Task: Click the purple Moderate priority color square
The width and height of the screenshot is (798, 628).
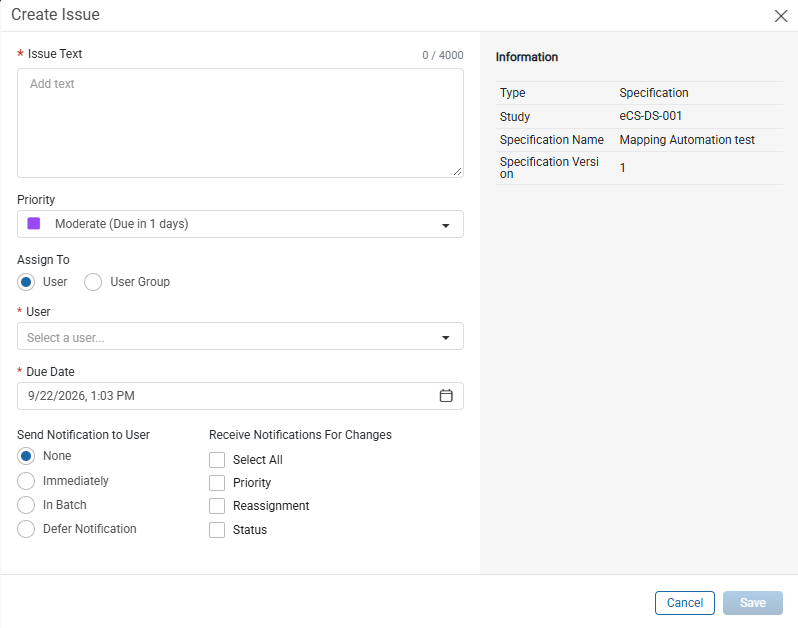Action: [34, 223]
